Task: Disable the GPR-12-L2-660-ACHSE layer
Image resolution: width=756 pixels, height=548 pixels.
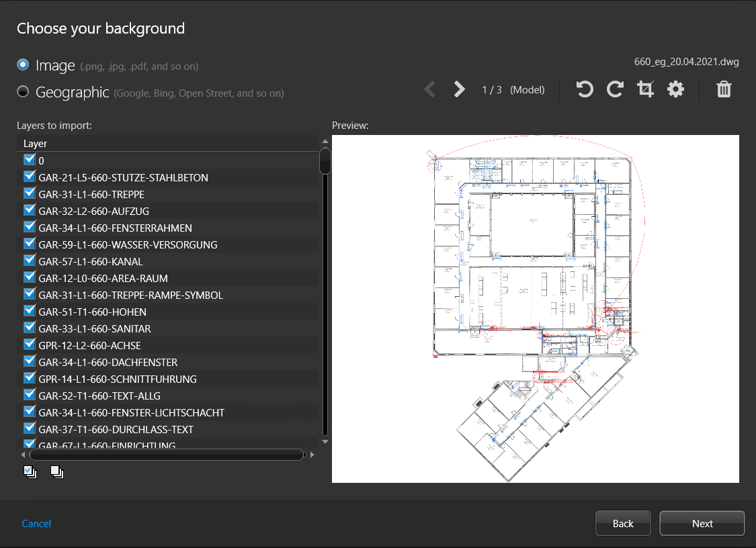Action: [x=29, y=344]
